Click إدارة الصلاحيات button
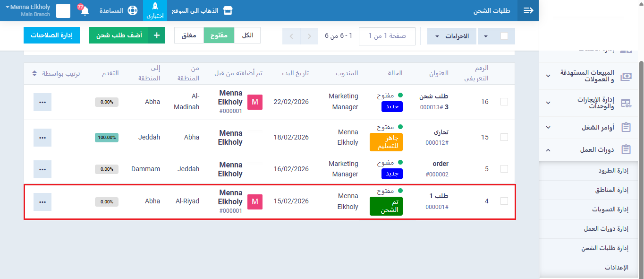644x279 pixels. pyautogui.click(x=51, y=35)
